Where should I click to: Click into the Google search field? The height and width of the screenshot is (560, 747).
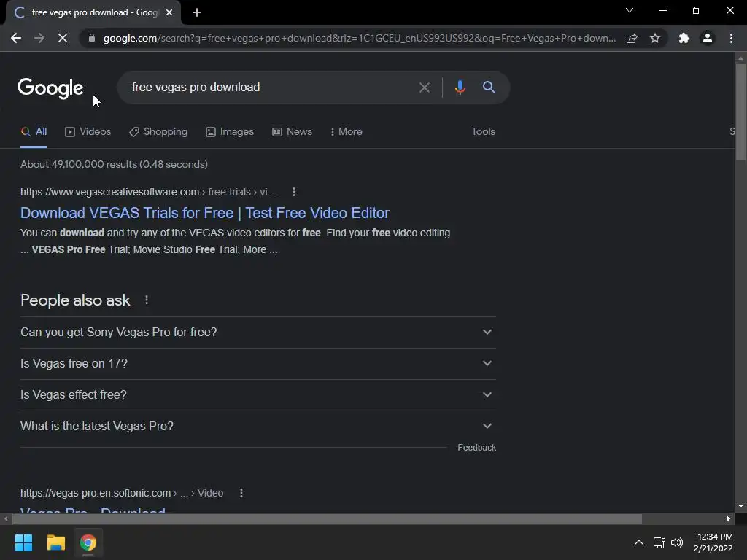click(271, 87)
